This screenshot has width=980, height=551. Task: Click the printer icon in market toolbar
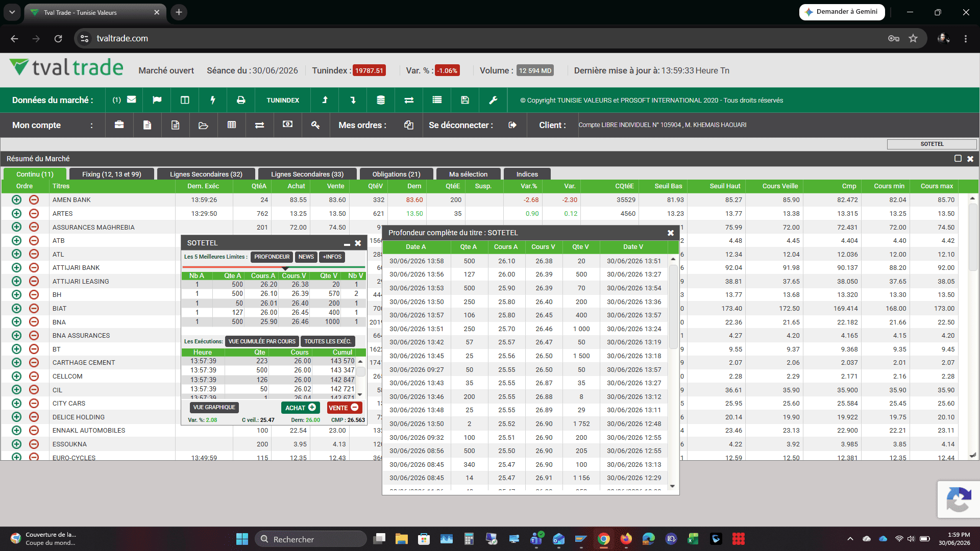(x=241, y=100)
